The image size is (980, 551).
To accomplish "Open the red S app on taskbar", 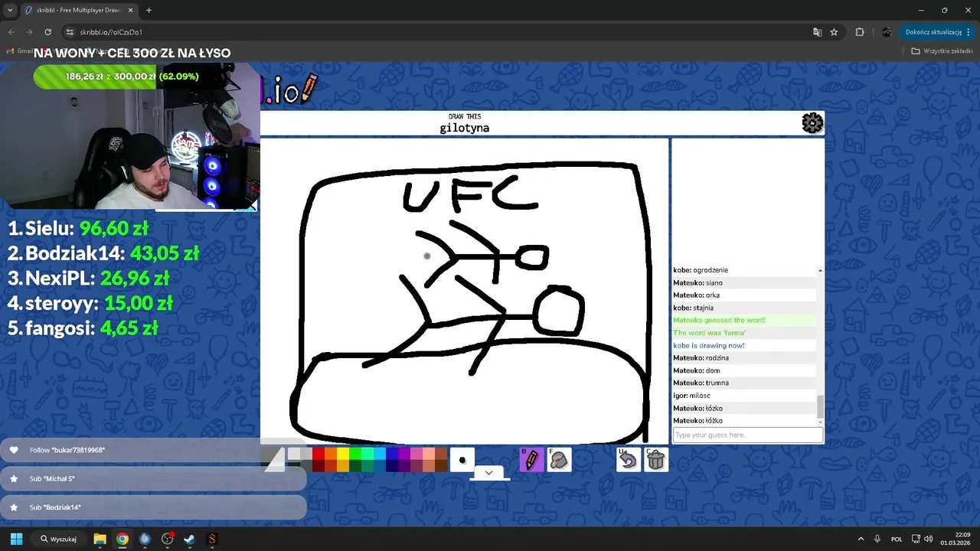I will [x=212, y=539].
